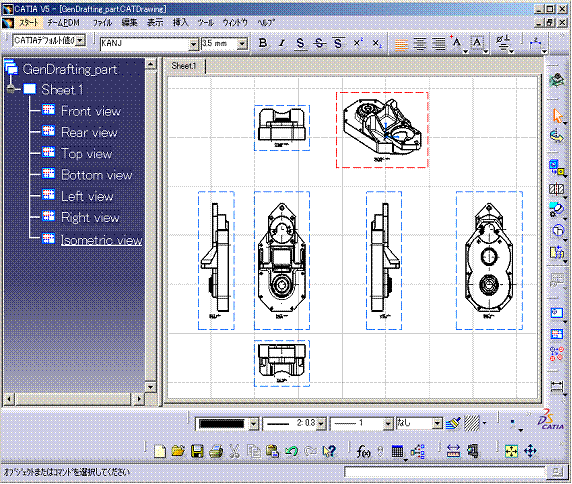Screen dimensions: 572x484
Task: Select GenDrafting_part root node
Action: (70, 69)
